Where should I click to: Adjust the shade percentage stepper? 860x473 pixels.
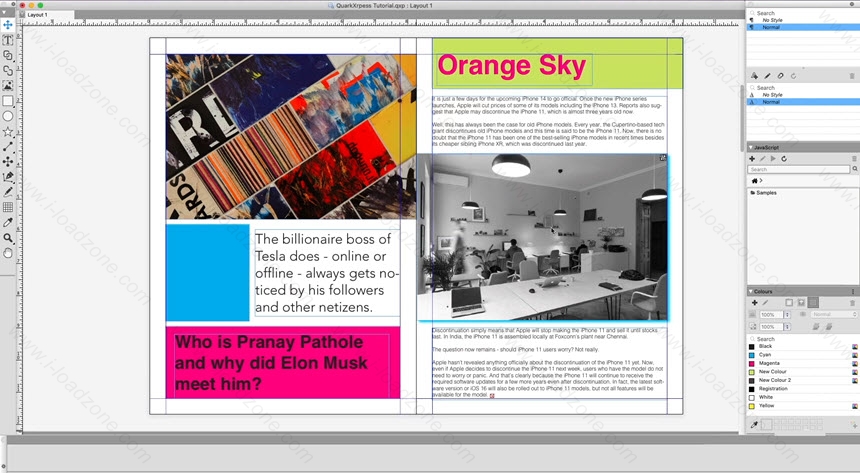click(x=787, y=314)
